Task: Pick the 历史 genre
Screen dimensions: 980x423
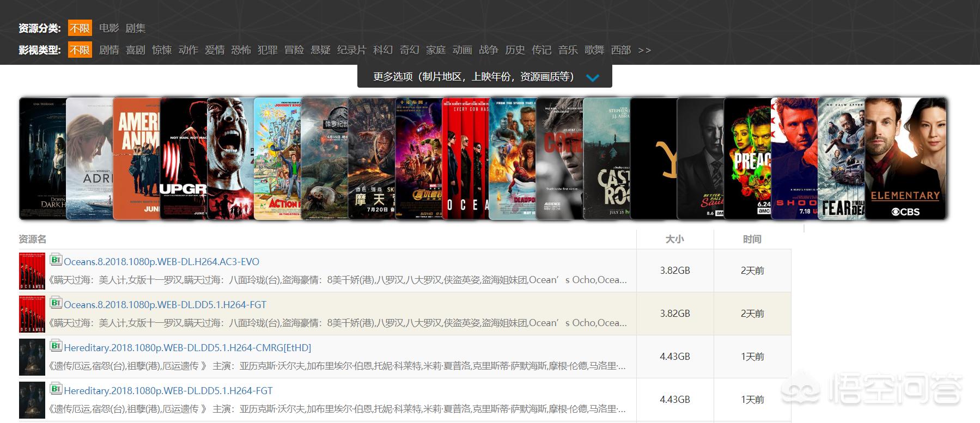Action: pos(515,50)
